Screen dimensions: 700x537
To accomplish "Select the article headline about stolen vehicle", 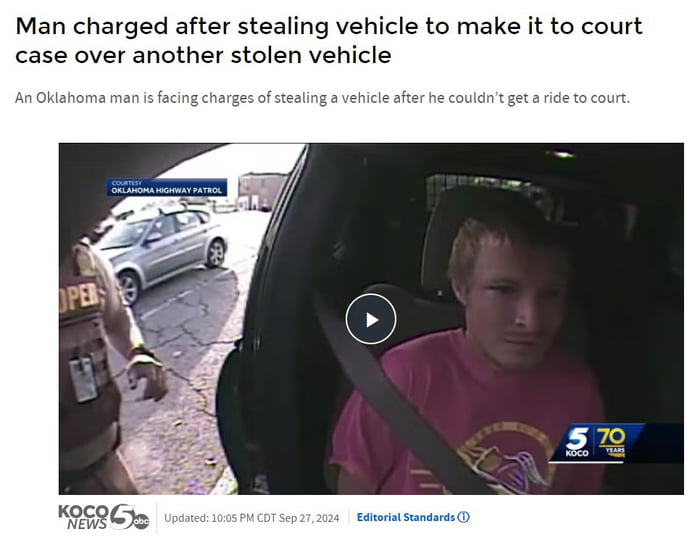I will coord(329,41).
